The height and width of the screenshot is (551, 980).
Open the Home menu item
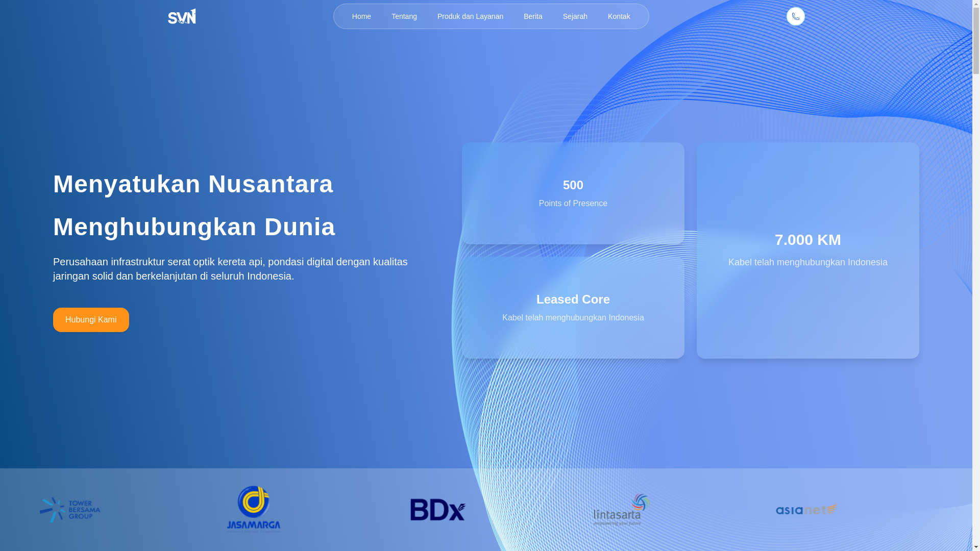click(361, 16)
